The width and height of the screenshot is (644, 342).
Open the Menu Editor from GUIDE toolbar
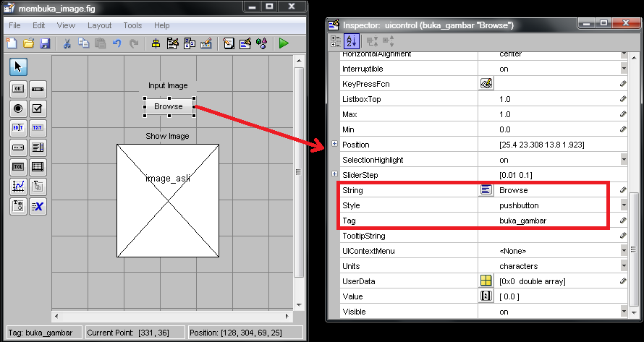[172, 43]
